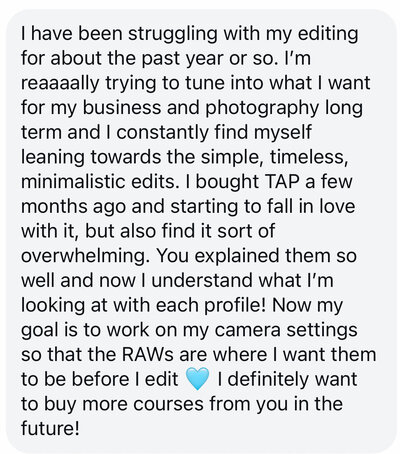Click the word "constantly" in the text
This screenshot has height=454, width=400.
point(162,133)
